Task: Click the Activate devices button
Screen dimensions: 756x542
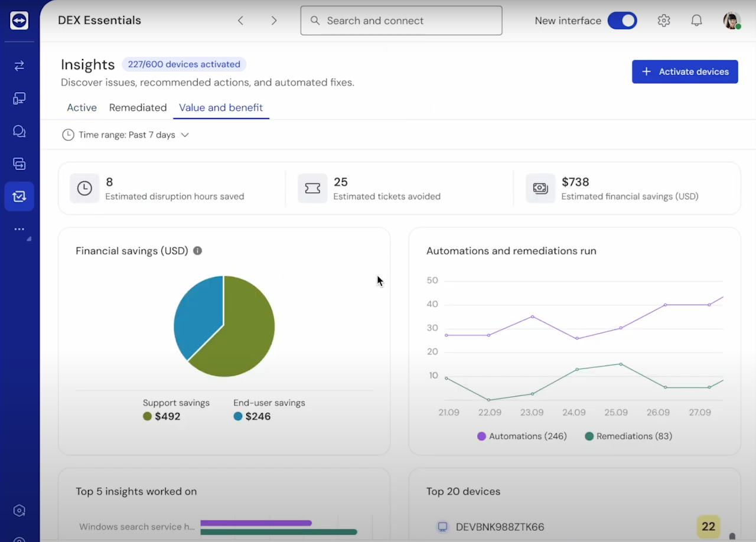Action: click(685, 71)
